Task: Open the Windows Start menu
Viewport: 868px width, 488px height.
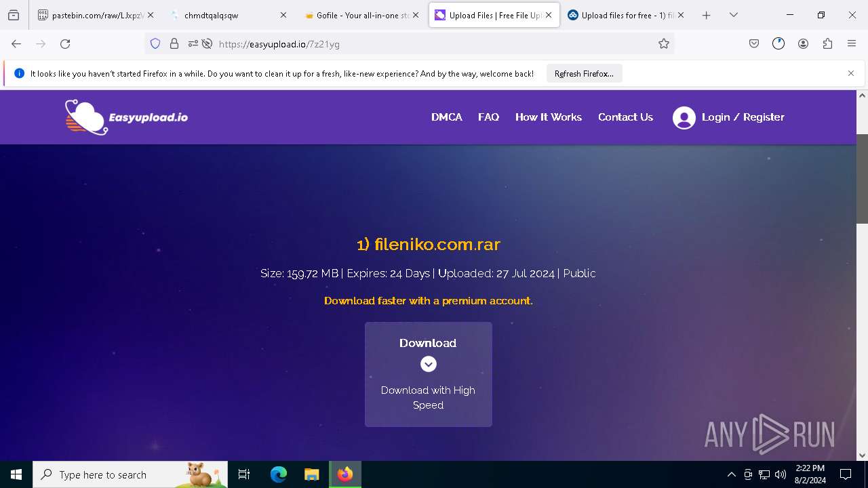Action: [16, 474]
